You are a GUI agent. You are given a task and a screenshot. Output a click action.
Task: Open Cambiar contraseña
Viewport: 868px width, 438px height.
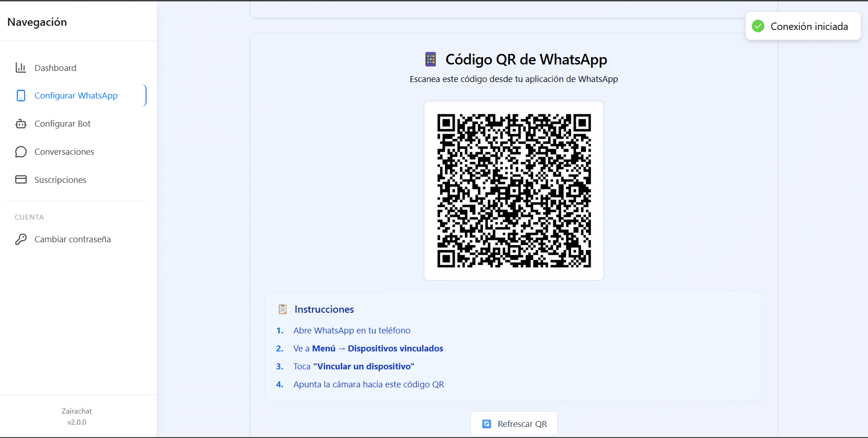(72, 239)
